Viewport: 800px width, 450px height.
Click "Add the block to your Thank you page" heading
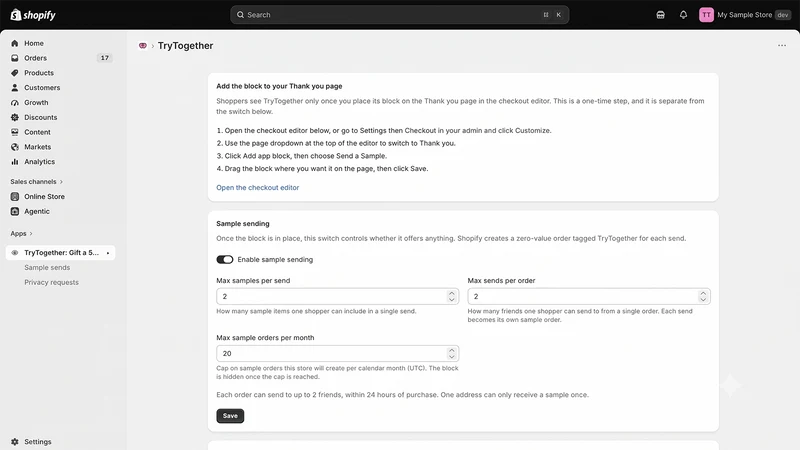point(279,86)
